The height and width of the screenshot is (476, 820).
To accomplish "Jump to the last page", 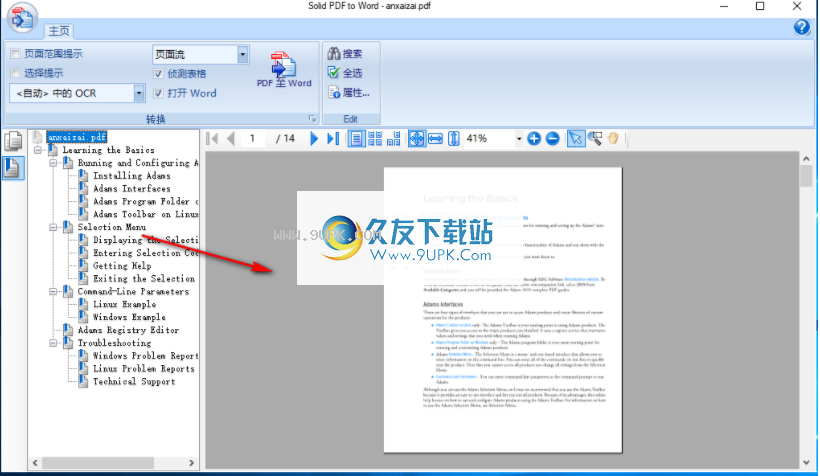I will [x=333, y=139].
